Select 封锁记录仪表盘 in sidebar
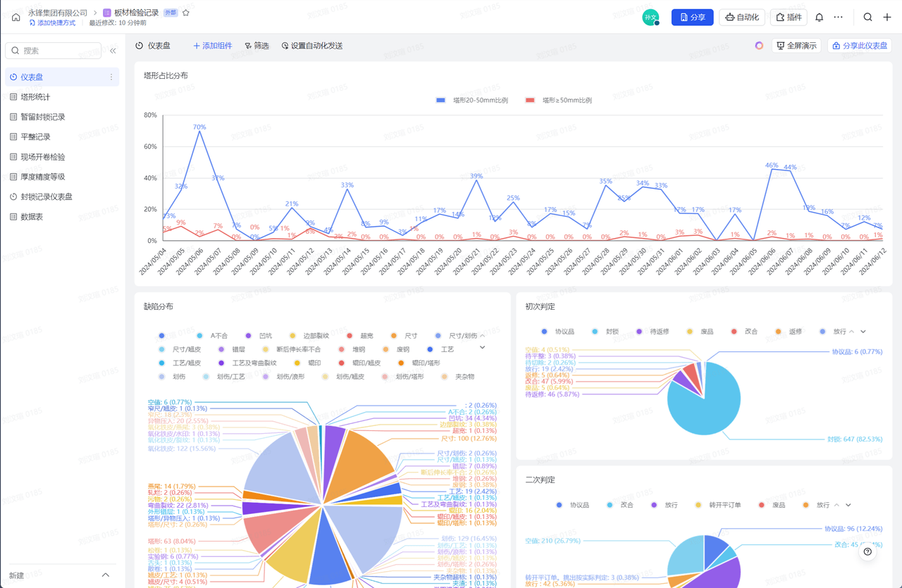Image resolution: width=902 pixels, height=588 pixels. pyautogui.click(x=47, y=197)
